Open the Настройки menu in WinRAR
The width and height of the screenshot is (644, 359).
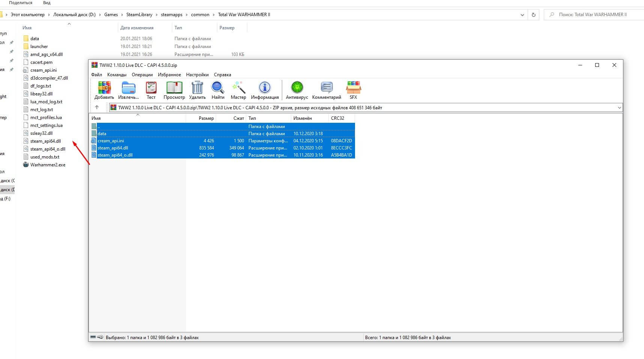coord(197,75)
